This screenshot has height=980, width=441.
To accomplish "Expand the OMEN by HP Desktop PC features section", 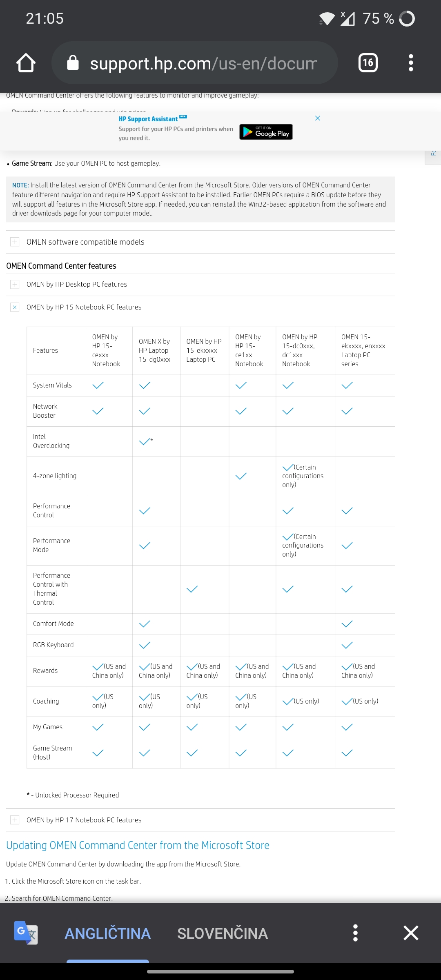I will [15, 284].
